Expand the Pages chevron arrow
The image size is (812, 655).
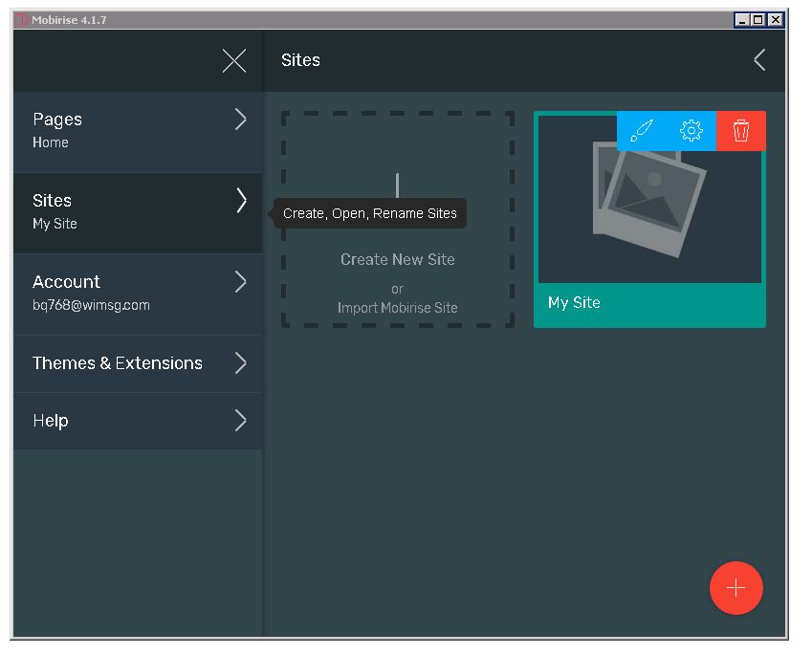(x=240, y=120)
